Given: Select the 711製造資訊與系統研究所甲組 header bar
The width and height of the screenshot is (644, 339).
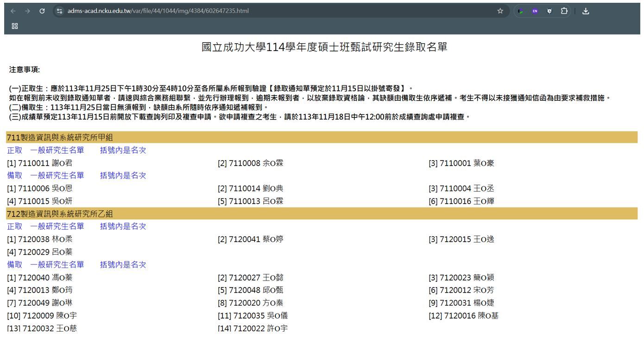Looking at the screenshot, I should [x=322, y=137].
